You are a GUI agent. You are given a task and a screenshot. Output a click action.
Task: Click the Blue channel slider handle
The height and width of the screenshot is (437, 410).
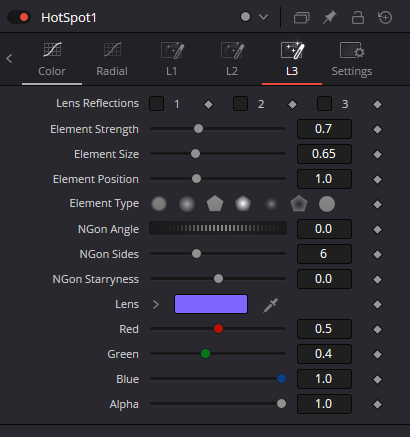[x=281, y=379]
